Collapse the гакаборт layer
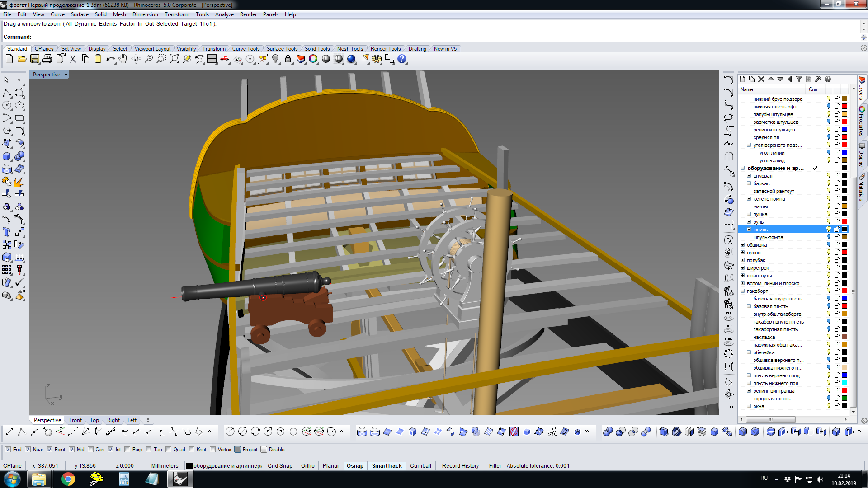The height and width of the screenshot is (488, 868). point(742,291)
